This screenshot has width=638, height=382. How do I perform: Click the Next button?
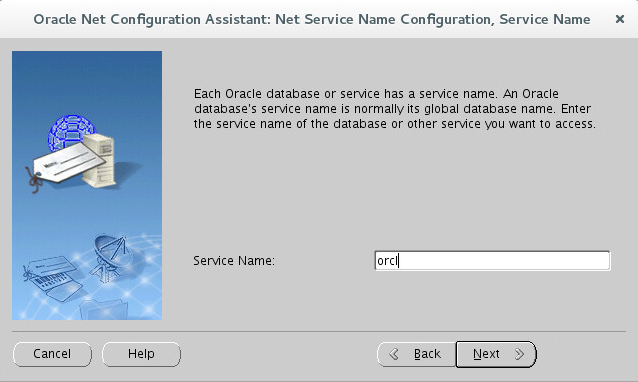pyautogui.click(x=496, y=354)
